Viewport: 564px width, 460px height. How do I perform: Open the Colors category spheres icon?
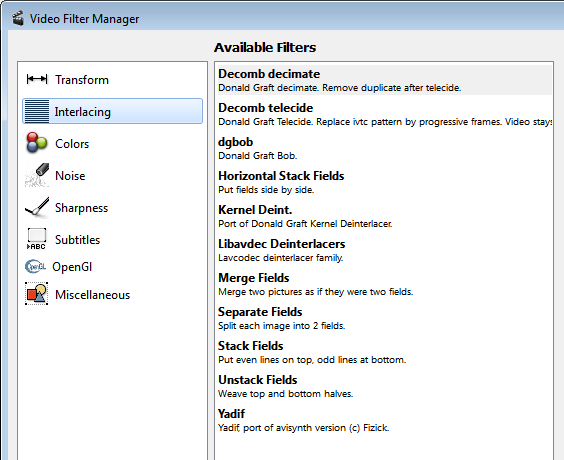(36, 143)
